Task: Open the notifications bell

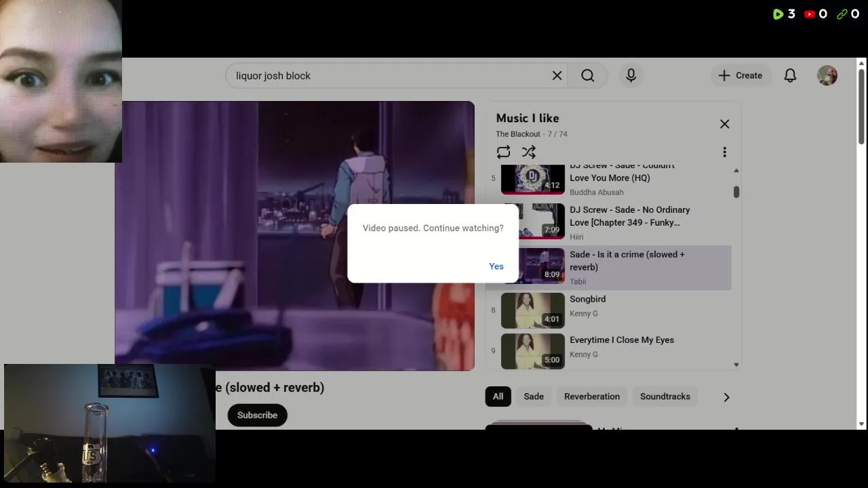Action: [790, 76]
